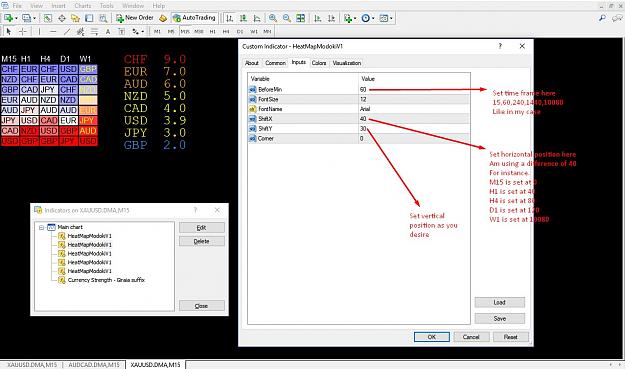Select the arrow cursor tool
The image size is (625, 369).
pos(9,31)
